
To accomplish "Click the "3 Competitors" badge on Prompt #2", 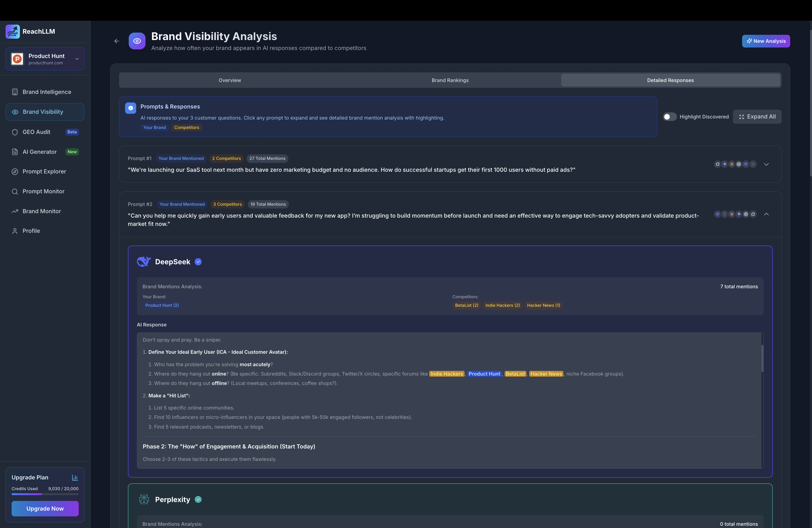I will click(227, 204).
